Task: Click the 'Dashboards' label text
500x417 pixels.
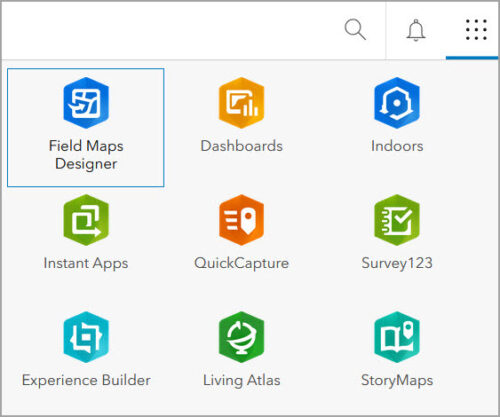Action: tap(242, 146)
